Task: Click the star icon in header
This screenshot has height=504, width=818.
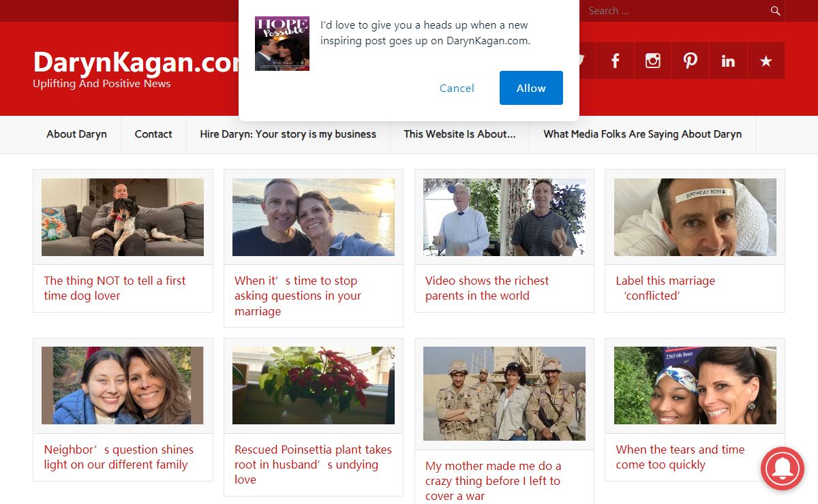Action: pyautogui.click(x=766, y=61)
